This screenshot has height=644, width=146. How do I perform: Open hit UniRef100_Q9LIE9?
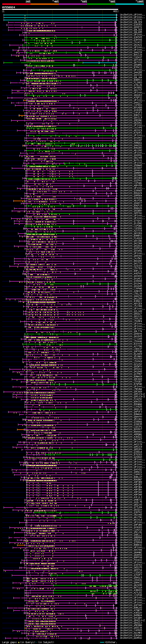131,22
